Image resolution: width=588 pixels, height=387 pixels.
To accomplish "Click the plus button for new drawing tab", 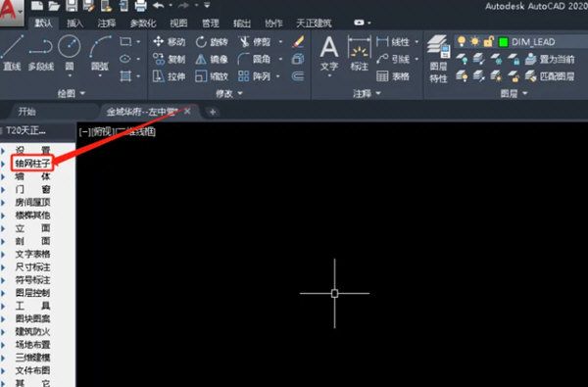I will click(213, 112).
